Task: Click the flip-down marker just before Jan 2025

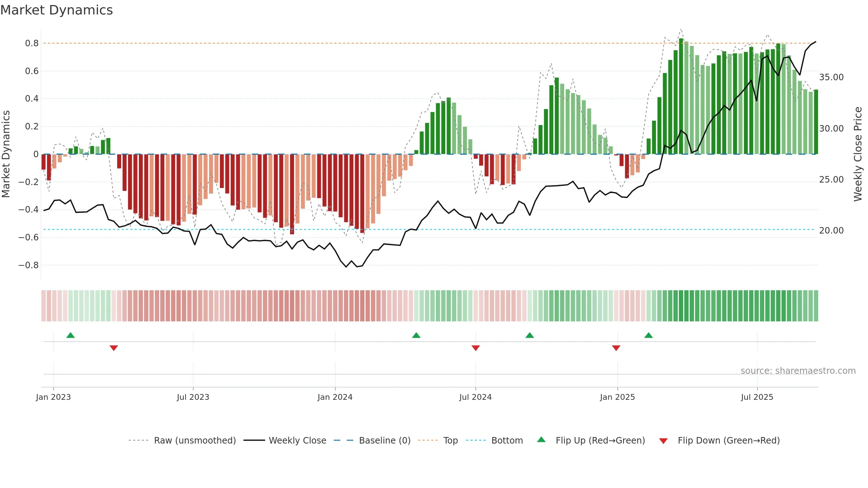Action: 616,348
